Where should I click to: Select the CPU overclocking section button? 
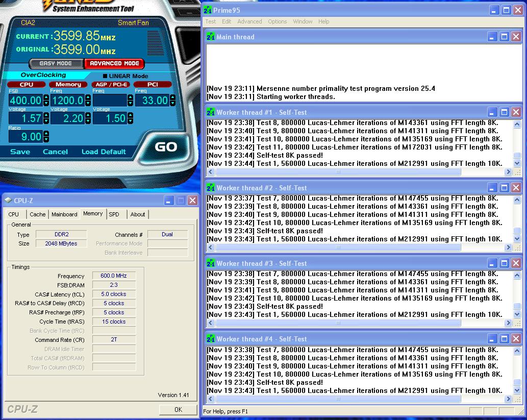(x=26, y=84)
